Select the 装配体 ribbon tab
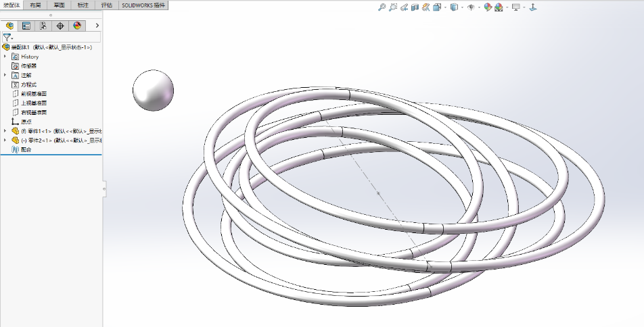The width and height of the screenshot is (644, 327). coord(11,5)
